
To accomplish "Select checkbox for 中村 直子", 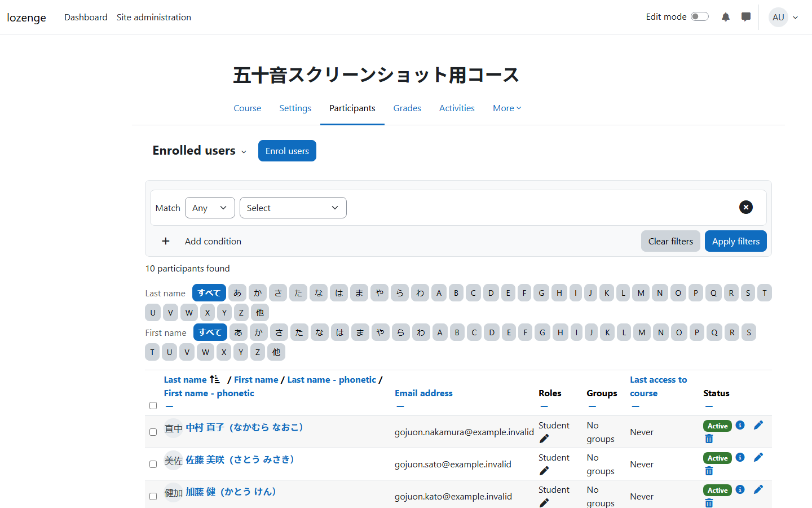I will (x=153, y=432).
